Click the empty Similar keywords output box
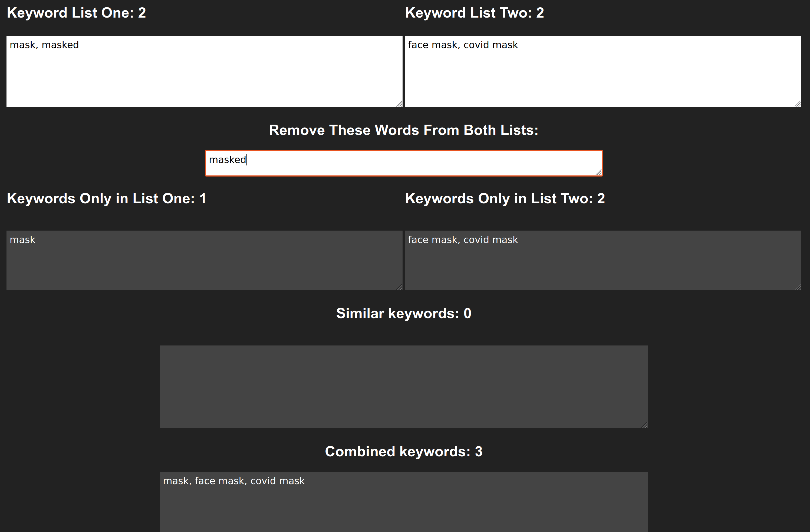Screen dimensions: 810x532 (403, 387)
